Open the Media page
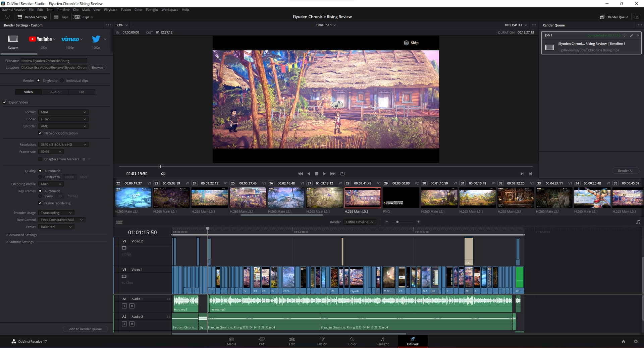 [x=231, y=341]
